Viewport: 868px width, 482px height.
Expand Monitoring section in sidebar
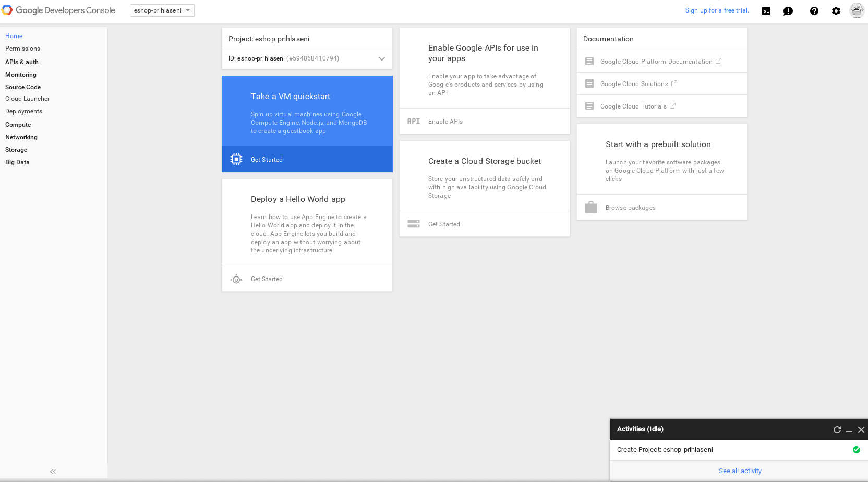(21, 75)
